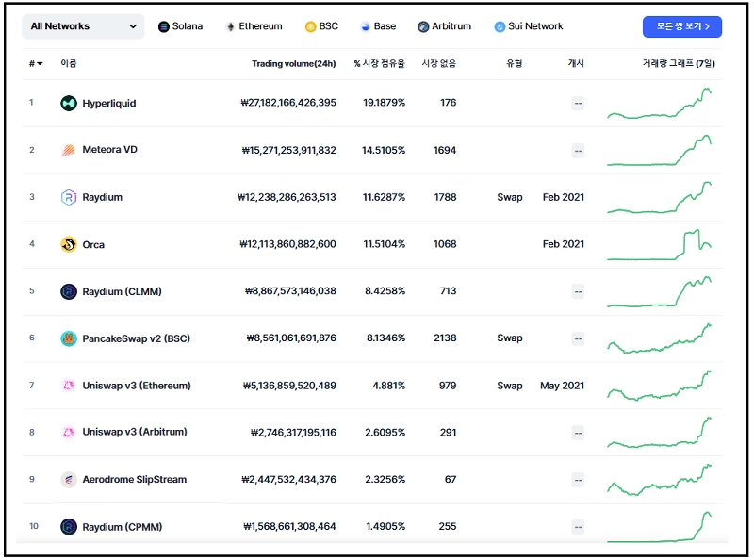This screenshot has width=754, height=560.
Task: Click Hyperliquid volume ₩27,182,166,426,395
Action: [288, 103]
